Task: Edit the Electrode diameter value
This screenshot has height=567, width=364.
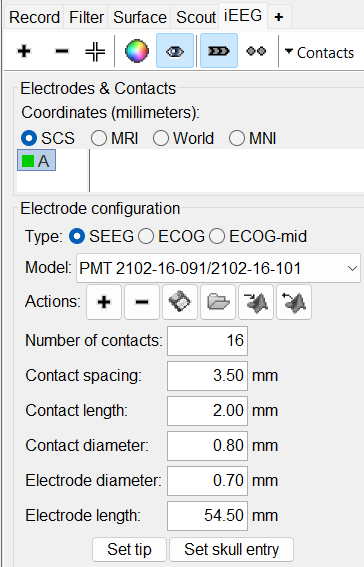Action: pos(207,481)
